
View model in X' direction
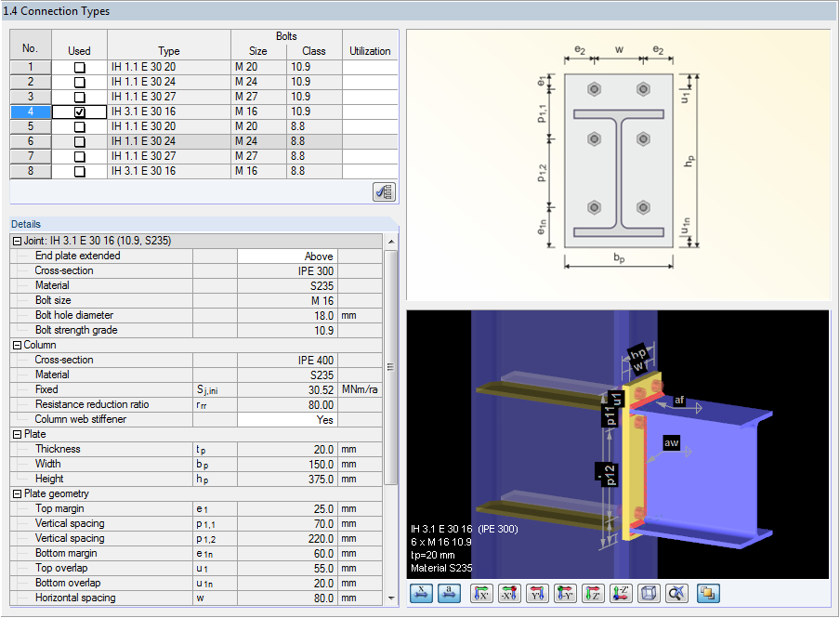[x=482, y=593]
